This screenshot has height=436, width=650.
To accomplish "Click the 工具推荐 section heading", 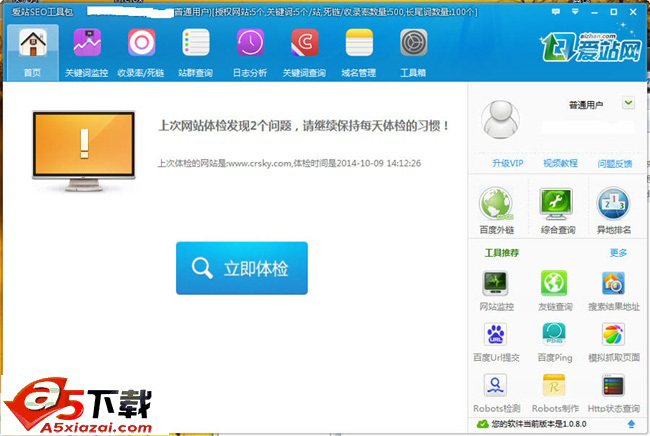I will tap(502, 252).
